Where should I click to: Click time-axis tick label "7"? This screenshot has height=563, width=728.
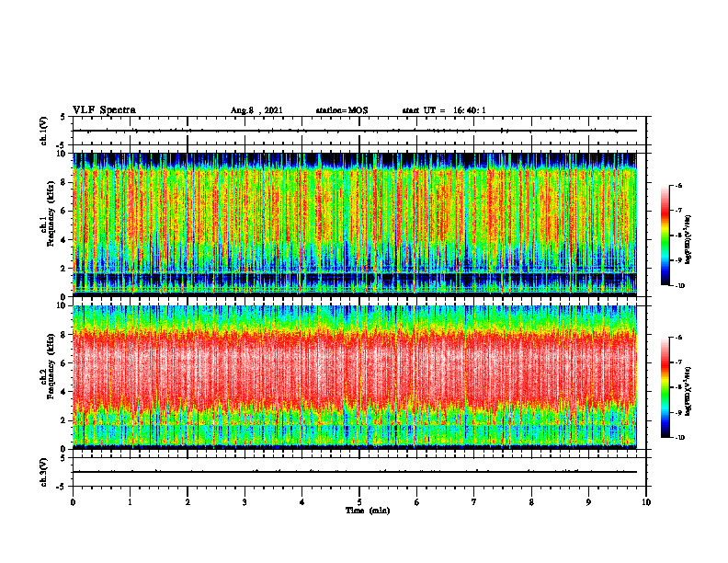point(474,502)
